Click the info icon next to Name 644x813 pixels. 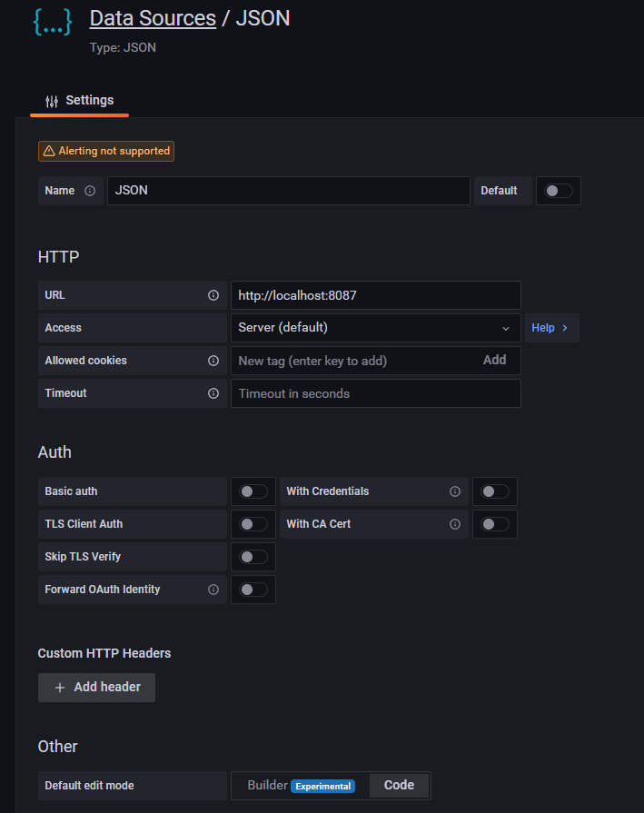(90, 191)
